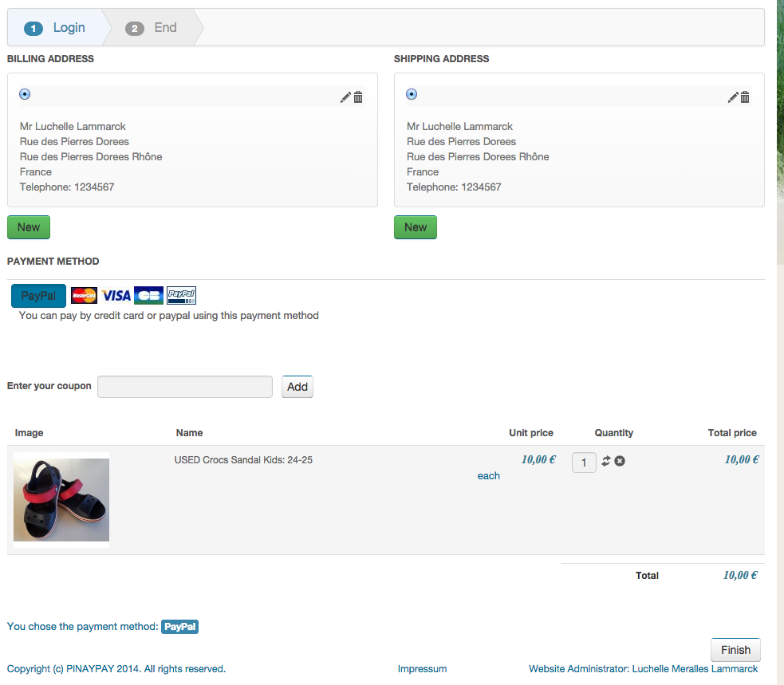Add a new billing address
The width and height of the screenshot is (784, 685).
29,227
